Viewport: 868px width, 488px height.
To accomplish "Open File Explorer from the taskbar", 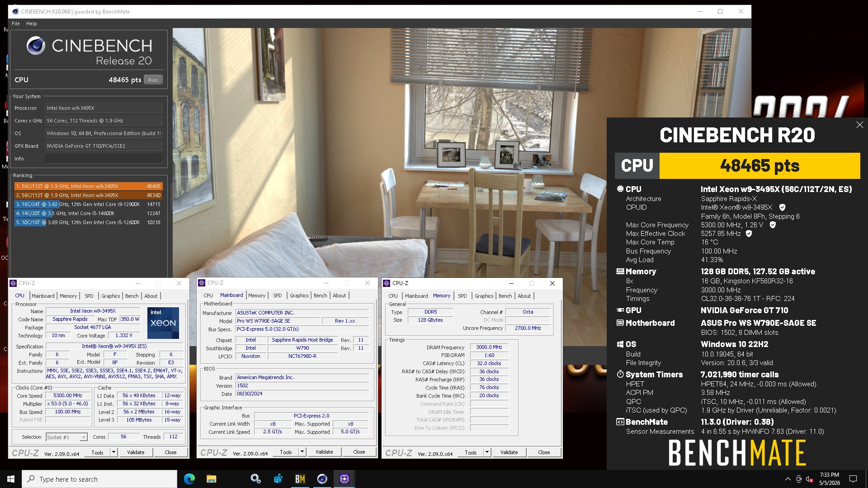I will click(x=211, y=479).
